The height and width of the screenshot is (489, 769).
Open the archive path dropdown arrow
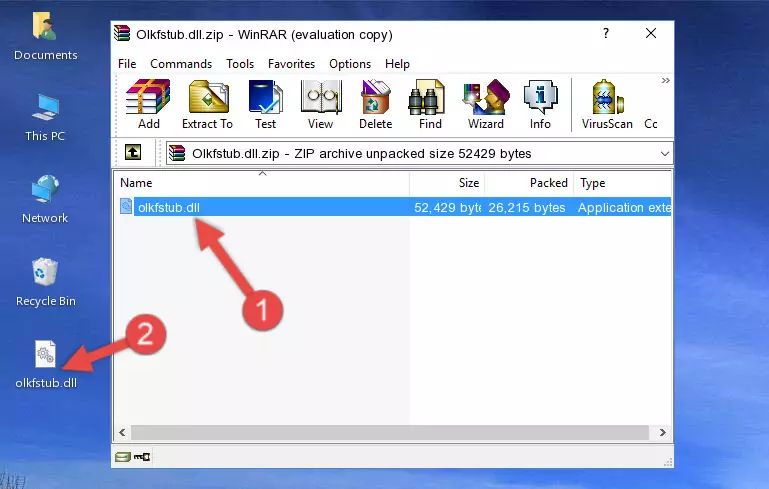[665, 154]
